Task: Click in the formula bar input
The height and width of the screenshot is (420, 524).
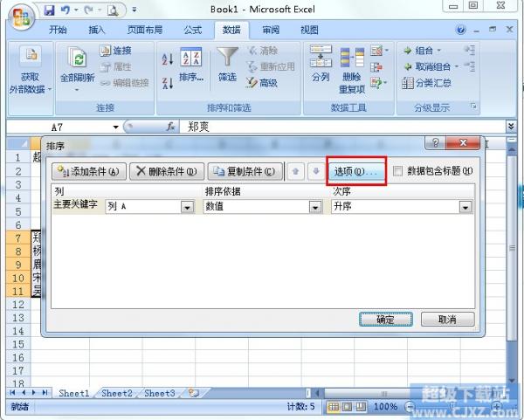Action: click(x=342, y=127)
